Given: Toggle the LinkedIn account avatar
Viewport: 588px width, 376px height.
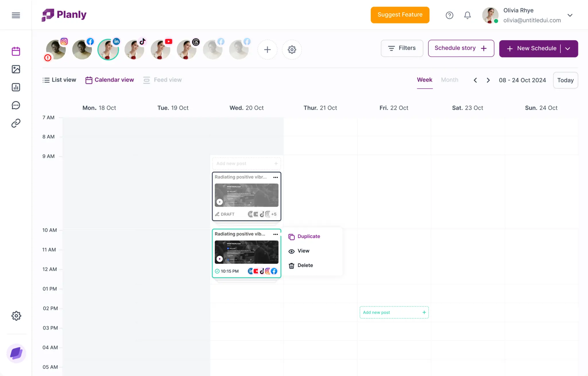Looking at the screenshot, I should tap(108, 50).
